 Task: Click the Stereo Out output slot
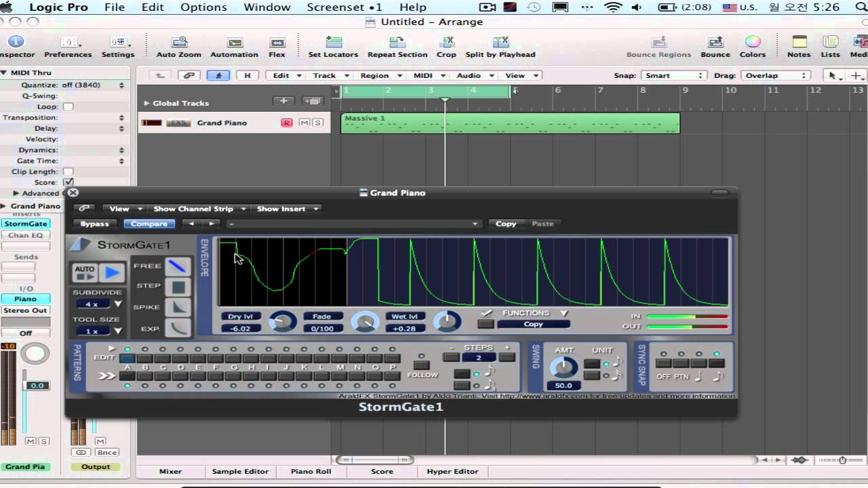tap(25, 310)
